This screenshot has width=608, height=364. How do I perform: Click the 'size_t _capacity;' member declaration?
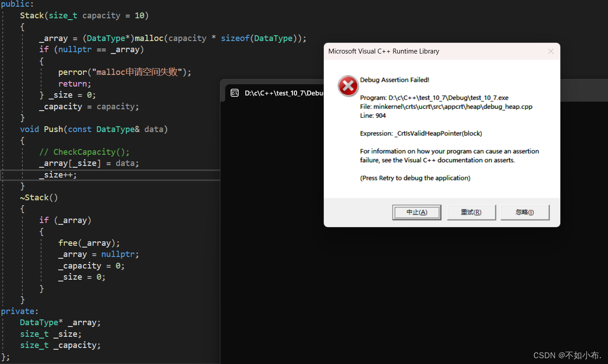(x=60, y=345)
